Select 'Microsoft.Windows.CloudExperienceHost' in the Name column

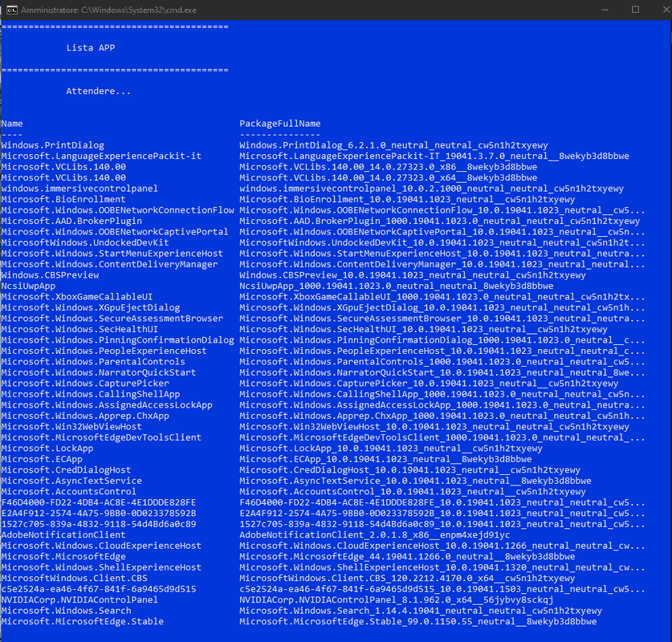(x=101, y=546)
